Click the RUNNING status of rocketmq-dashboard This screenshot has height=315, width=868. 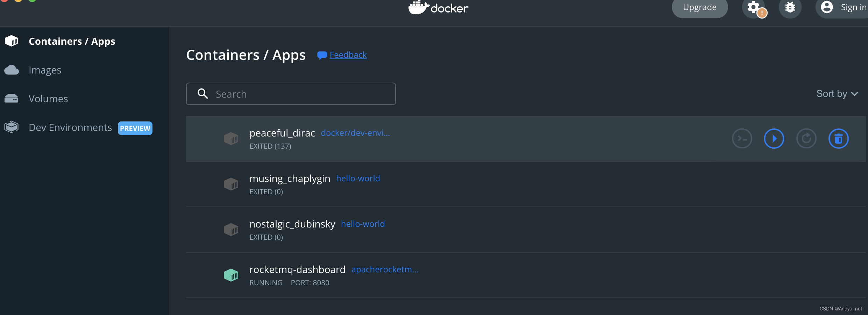pyautogui.click(x=266, y=283)
